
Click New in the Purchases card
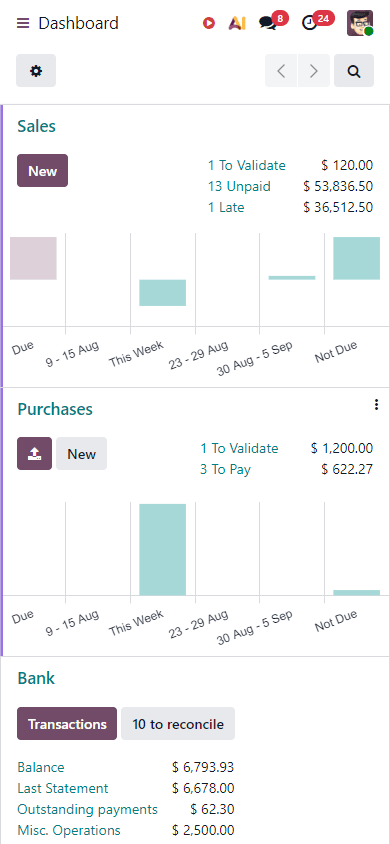pyautogui.click(x=82, y=453)
